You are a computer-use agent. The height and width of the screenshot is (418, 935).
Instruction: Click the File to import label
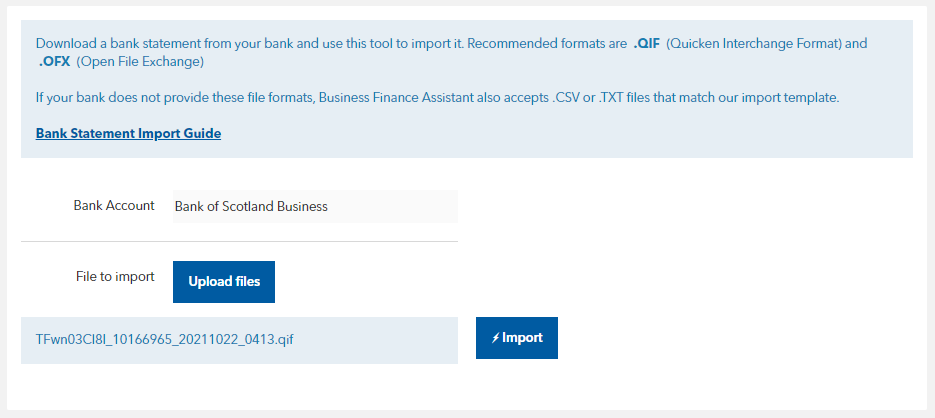pos(115,277)
